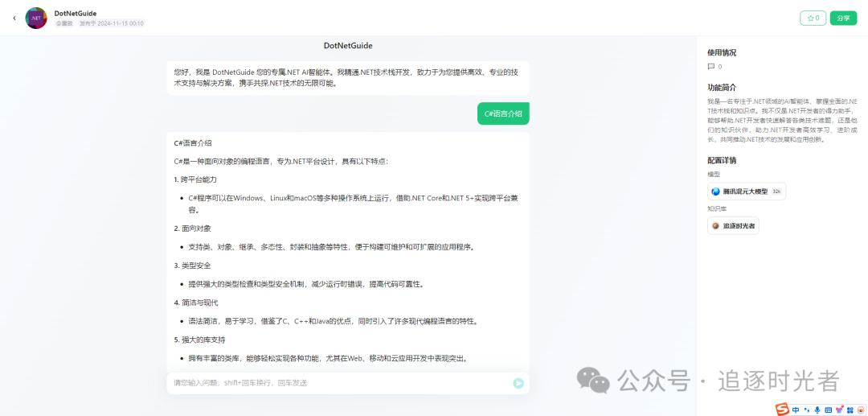Click the 功能简介 description paragraph text
The image size is (868, 416).
[782, 121]
